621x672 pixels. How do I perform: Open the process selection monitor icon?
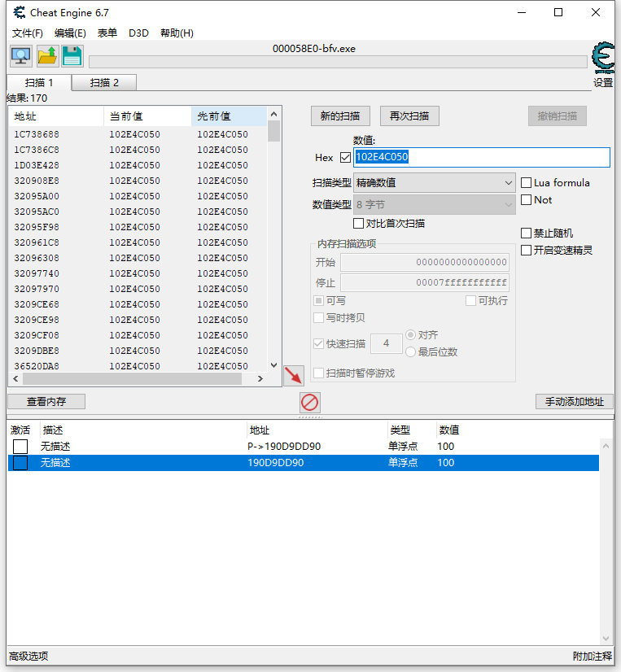21,55
